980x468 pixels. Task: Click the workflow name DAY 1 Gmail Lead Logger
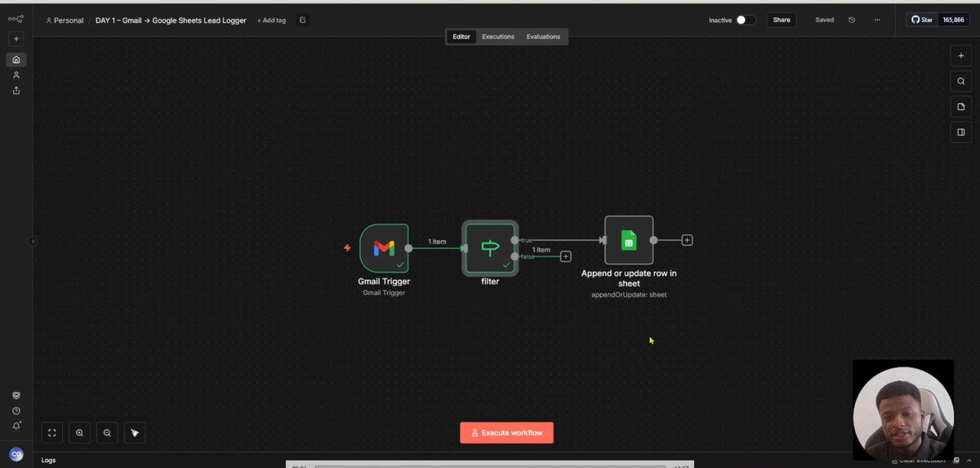[x=171, y=20]
